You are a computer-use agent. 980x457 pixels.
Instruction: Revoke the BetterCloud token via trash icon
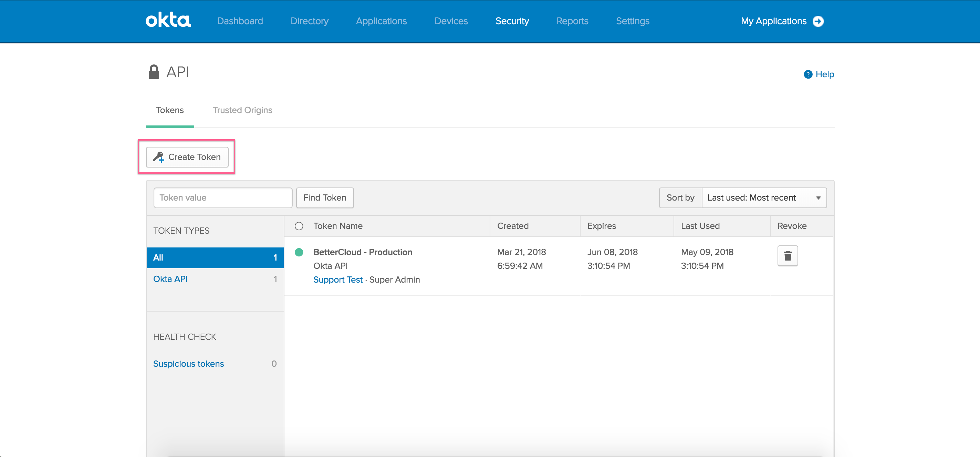(787, 255)
